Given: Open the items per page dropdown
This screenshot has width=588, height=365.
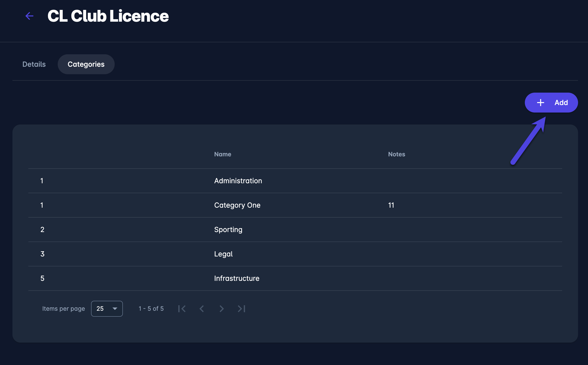Looking at the screenshot, I should pos(107,309).
